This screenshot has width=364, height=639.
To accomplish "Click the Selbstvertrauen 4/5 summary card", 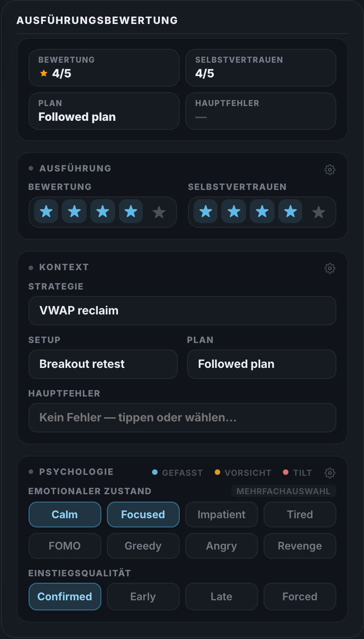I will [x=261, y=68].
